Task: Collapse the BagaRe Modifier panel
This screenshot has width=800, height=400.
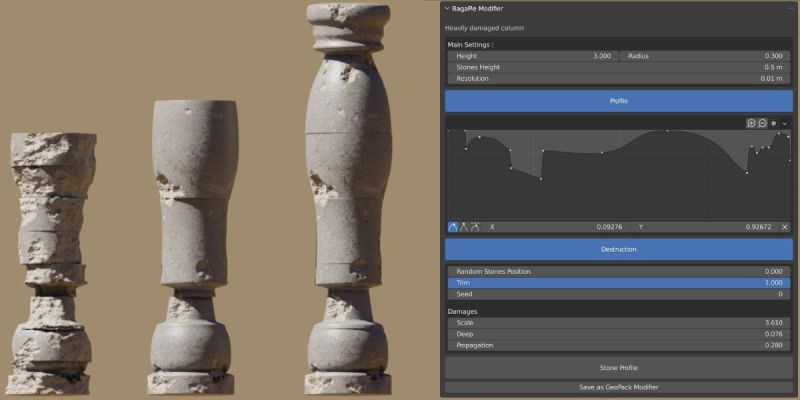Action: [448, 8]
